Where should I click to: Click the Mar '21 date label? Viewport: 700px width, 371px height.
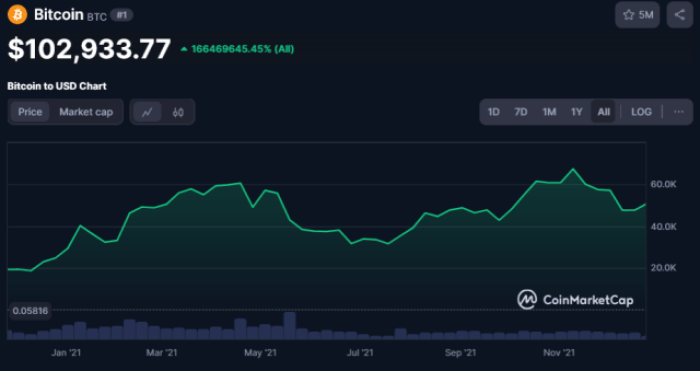(x=162, y=353)
